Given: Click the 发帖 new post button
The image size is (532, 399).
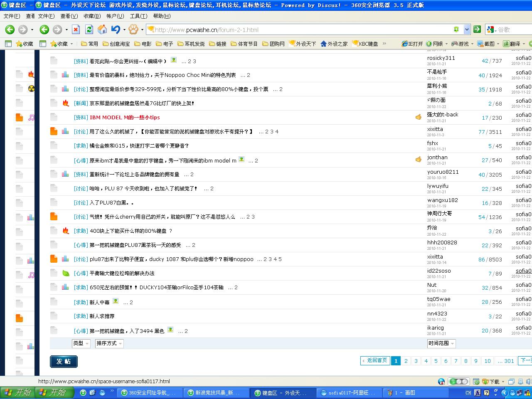Looking at the screenshot, I should point(64,362).
